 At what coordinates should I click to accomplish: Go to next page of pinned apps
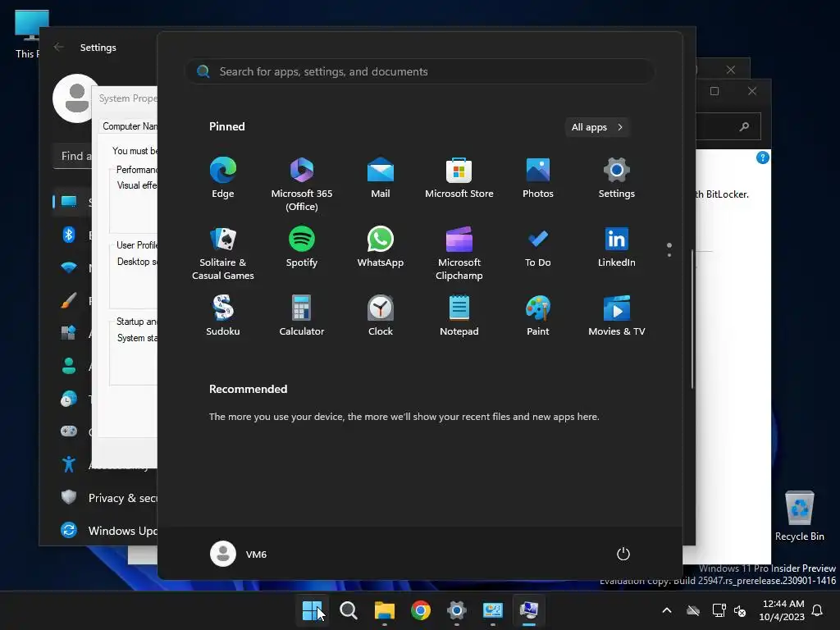pos(669,255)
